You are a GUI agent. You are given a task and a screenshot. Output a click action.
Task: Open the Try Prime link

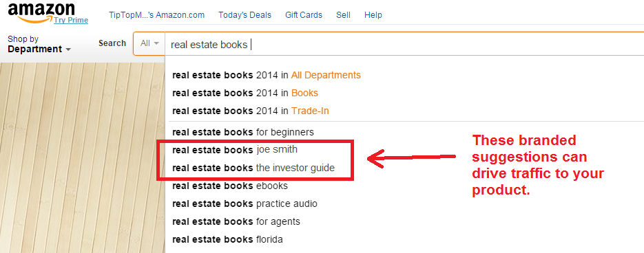(71, 20)
